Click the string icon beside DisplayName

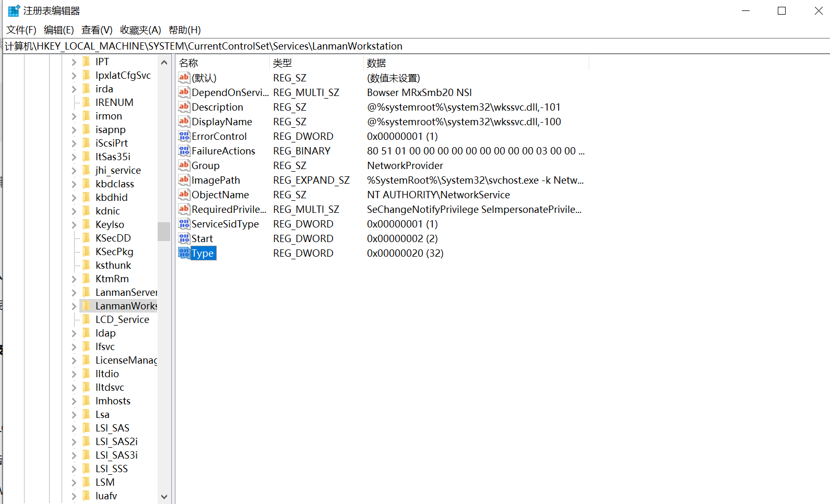(184, 122)
